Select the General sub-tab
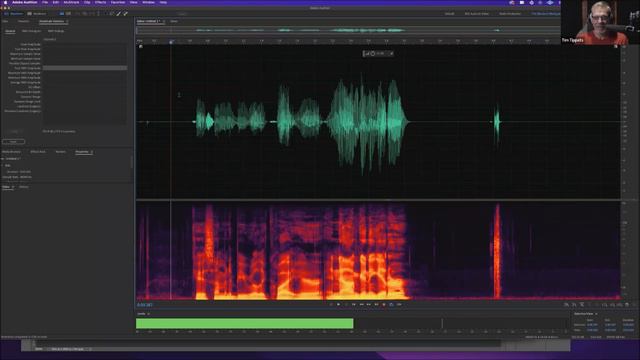This screenshot has height=360, width=640. click(x=10, y=31)
